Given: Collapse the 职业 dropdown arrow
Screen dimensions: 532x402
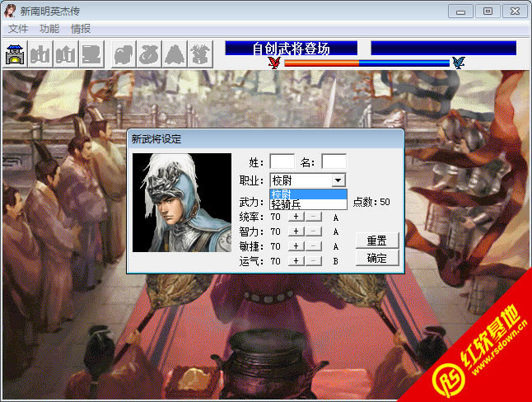Looking at the screenshot, I should 338,180.
